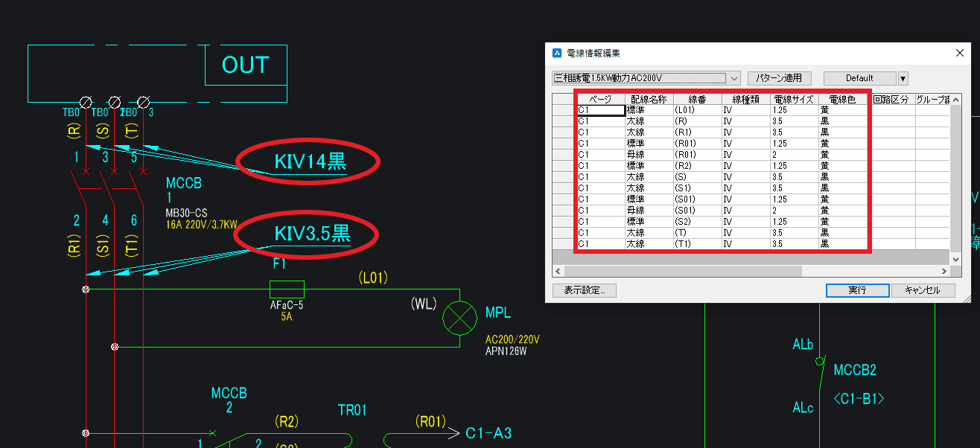The width and height of the screenshot is (980, 448).
Task: Click the Default button
Action: [859, 78]
